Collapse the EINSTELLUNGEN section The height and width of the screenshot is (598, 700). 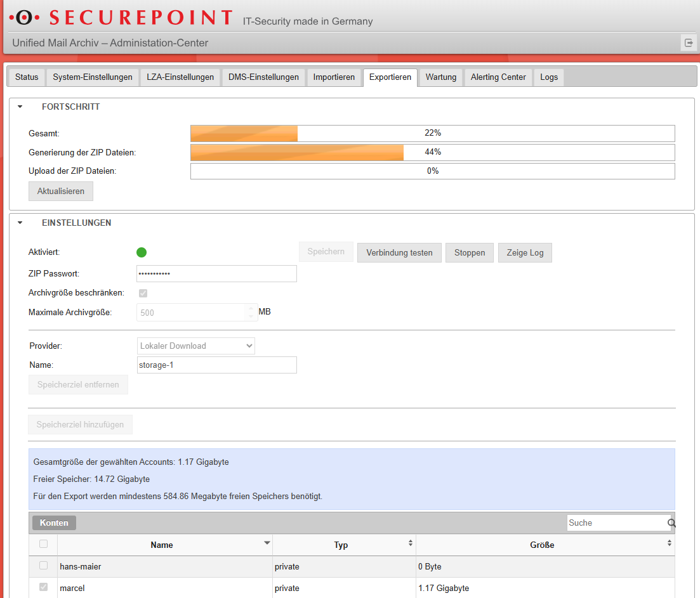coord(20,223)
